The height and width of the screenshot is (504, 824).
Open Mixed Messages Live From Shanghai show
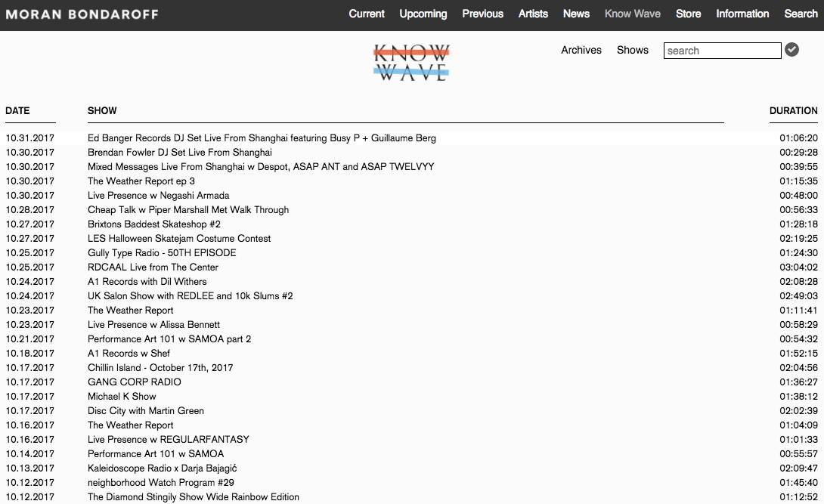261,166
